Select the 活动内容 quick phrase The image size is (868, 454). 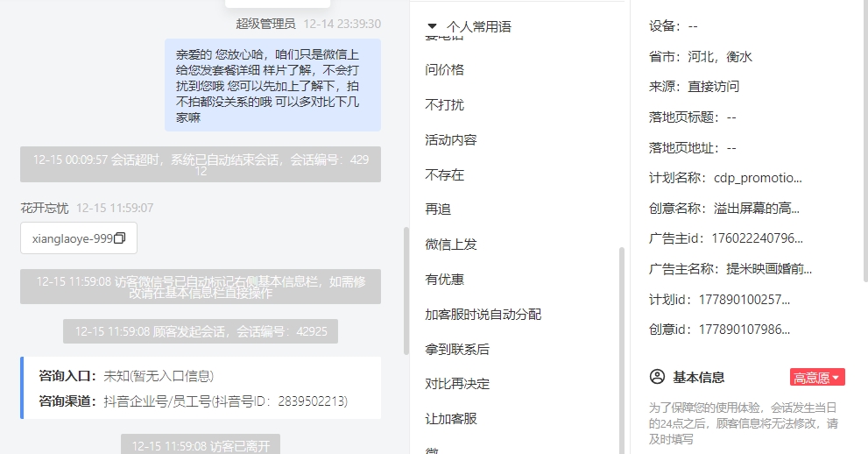(450, 139)
